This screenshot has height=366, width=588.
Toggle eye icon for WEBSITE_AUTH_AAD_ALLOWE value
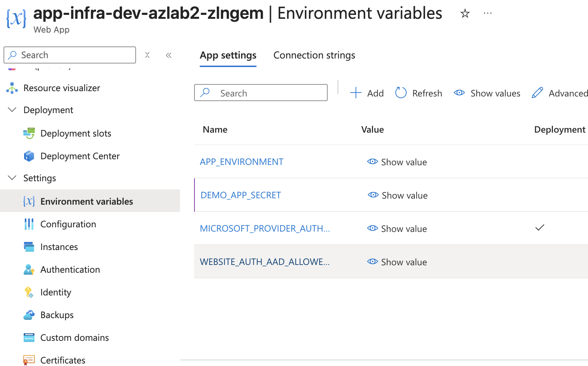click(x=373, y=262)
